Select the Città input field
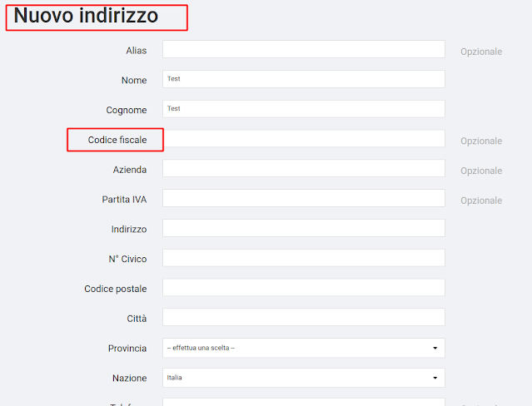532x406 pixels. coord(304,317)
